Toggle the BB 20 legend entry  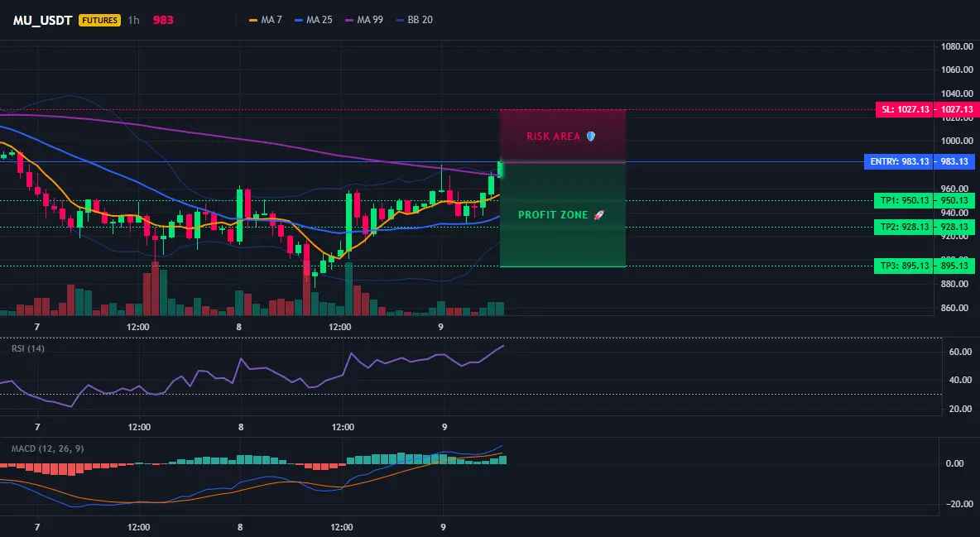(414, 20)
